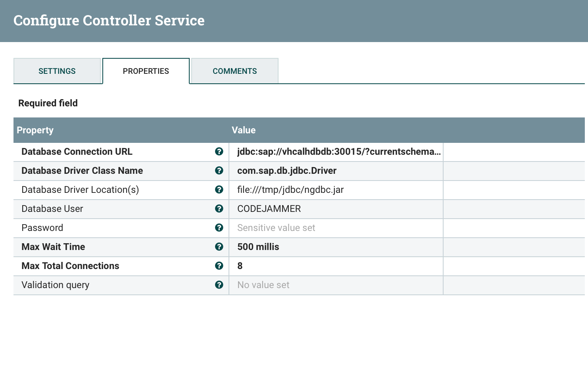Open help for Max Total Connections
The width and height of the screenshot is (588, 373).
click(219, 266)
